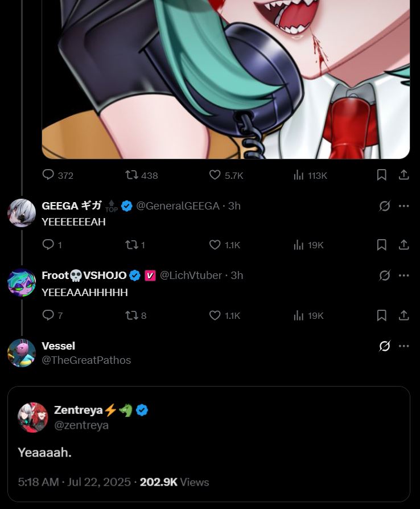The width and height of the screenshot is (420, 509).
Task: Bookmark the top image post
Action: (x=382, y=175)
